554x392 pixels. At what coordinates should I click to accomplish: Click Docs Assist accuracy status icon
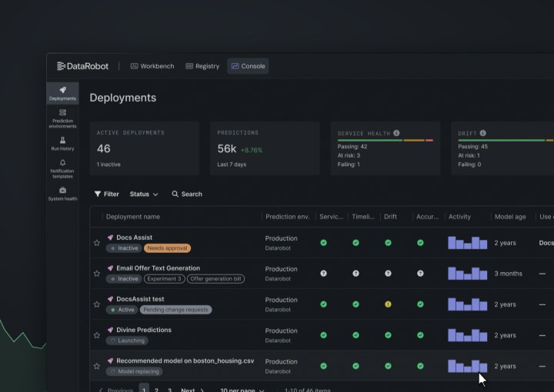[x=420, y=243]
